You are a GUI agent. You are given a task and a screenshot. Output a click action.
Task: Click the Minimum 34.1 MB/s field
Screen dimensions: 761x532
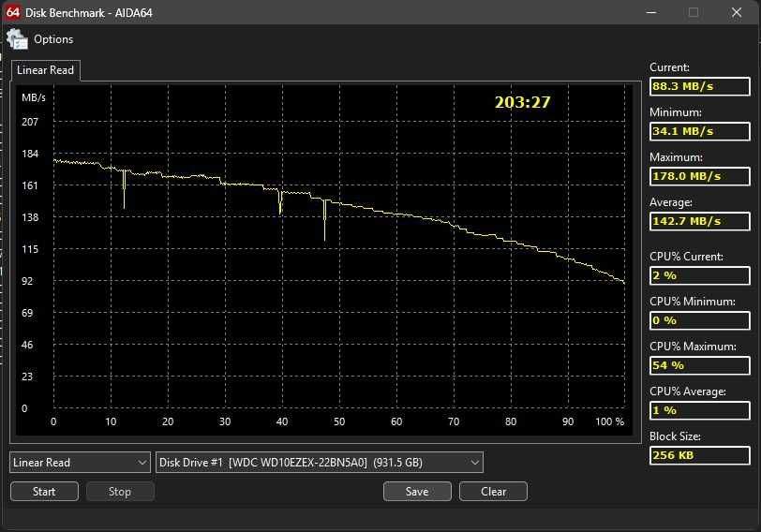click(699, 131)
